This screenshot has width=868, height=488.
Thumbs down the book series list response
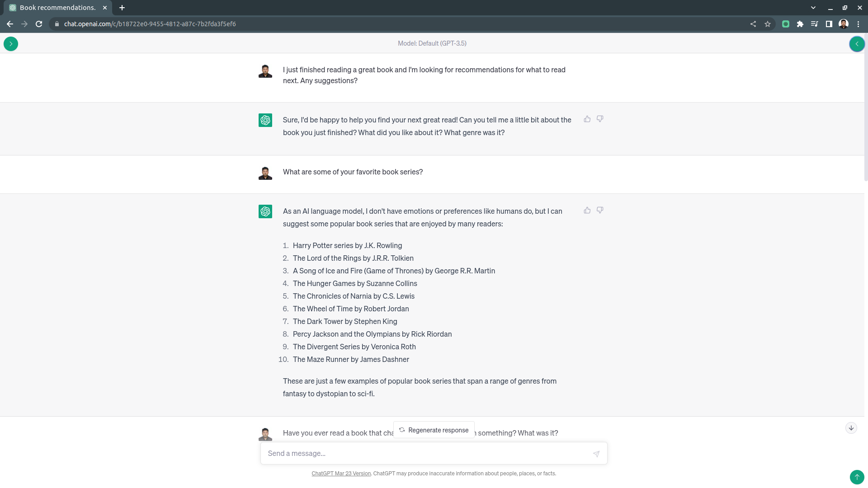(600, 210)
